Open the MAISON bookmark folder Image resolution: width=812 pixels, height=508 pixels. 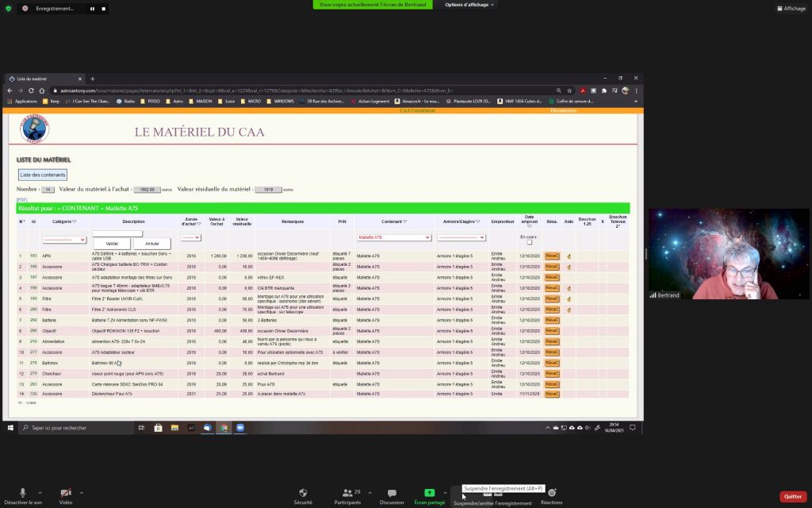pos(200,101)
